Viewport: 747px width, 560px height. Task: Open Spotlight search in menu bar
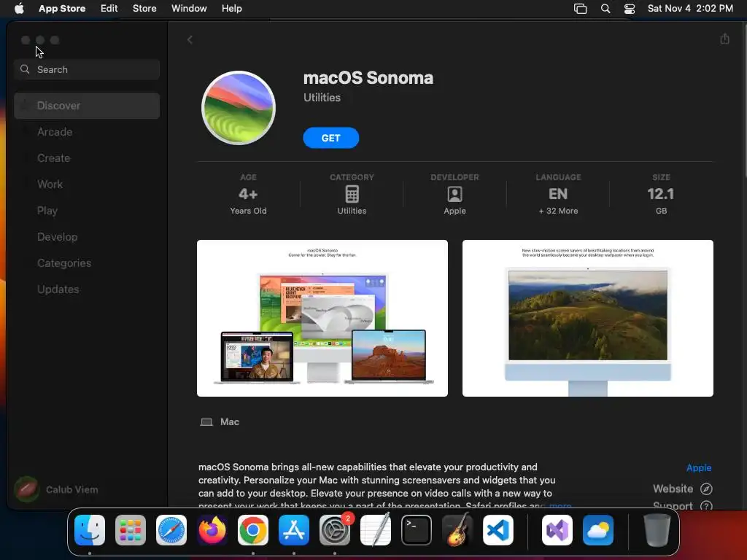coord(605,9)
